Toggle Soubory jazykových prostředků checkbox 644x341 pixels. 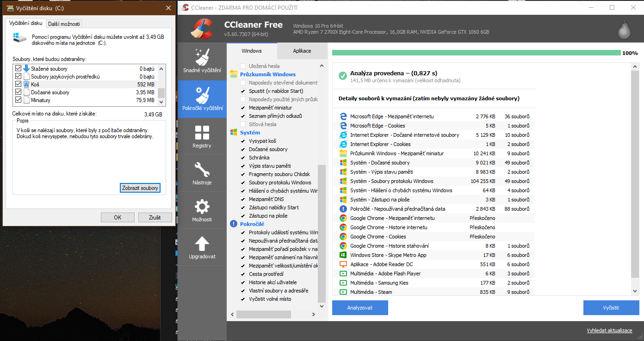coord(18,76)
